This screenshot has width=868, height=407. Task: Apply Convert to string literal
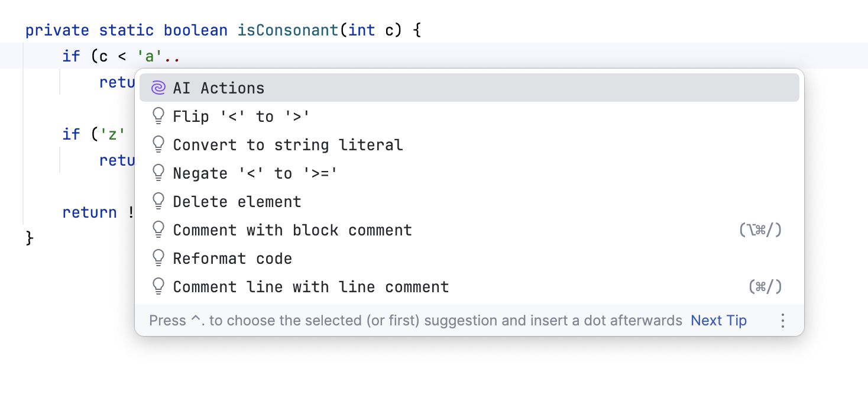pos(287,144)
